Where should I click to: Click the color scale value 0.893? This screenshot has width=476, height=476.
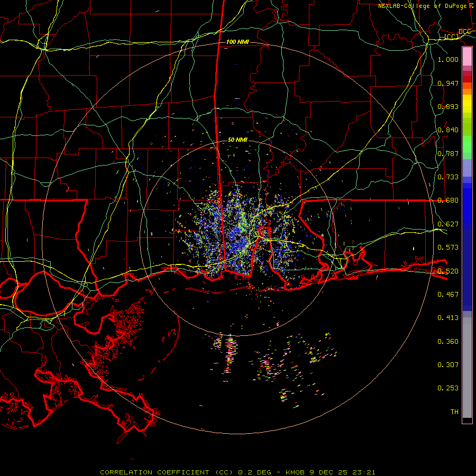[x=448, y=106]
